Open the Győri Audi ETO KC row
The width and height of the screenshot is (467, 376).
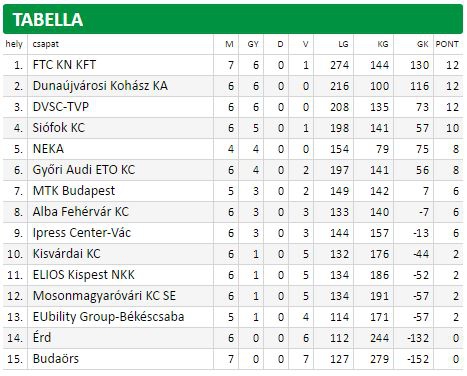click(233, 170)
